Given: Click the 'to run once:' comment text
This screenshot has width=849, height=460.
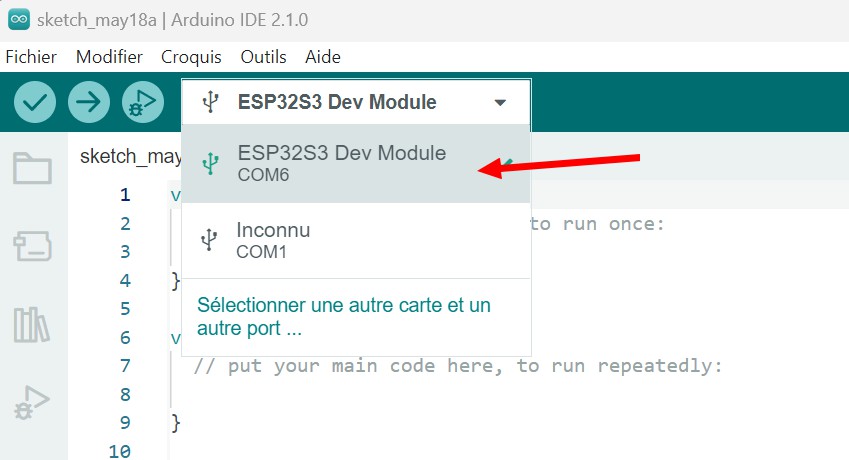Looking at the screenshot, I should (x=597, y=224).
